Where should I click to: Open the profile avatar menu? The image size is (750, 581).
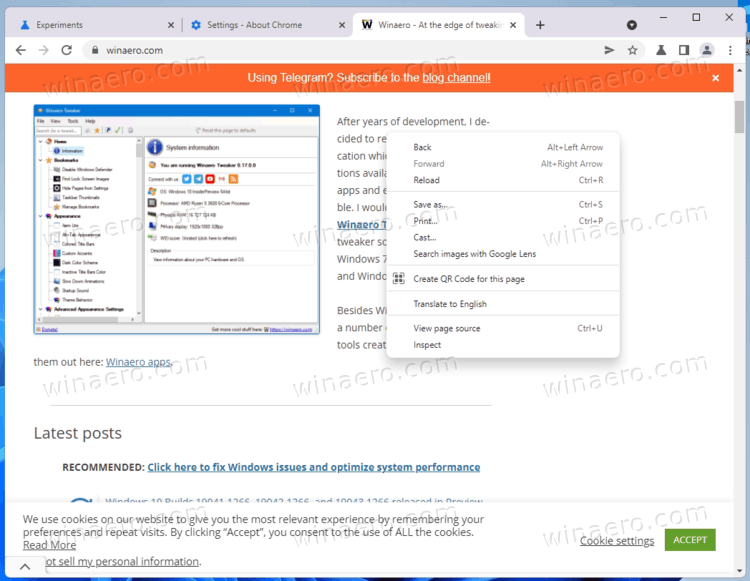[706, 50]
